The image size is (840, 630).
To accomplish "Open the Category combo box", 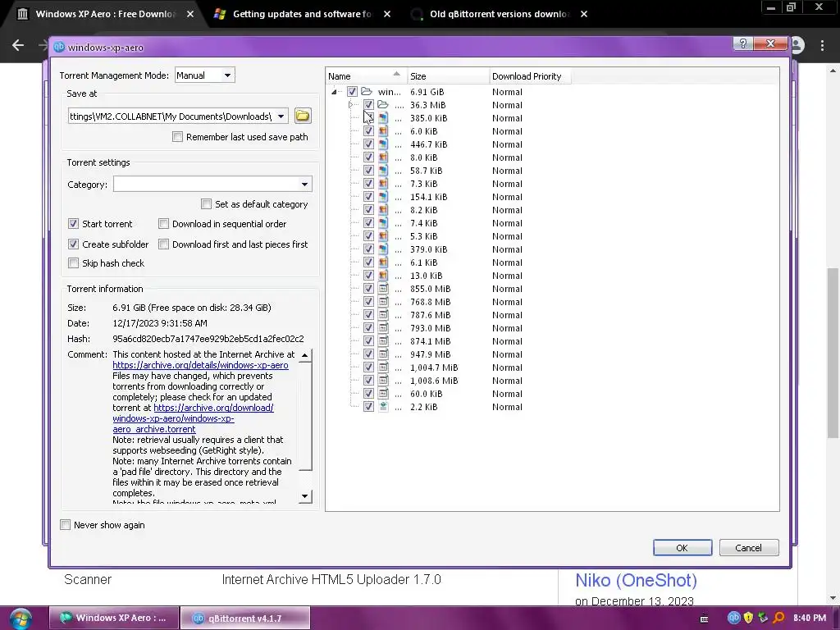I will tap(212, 185).
